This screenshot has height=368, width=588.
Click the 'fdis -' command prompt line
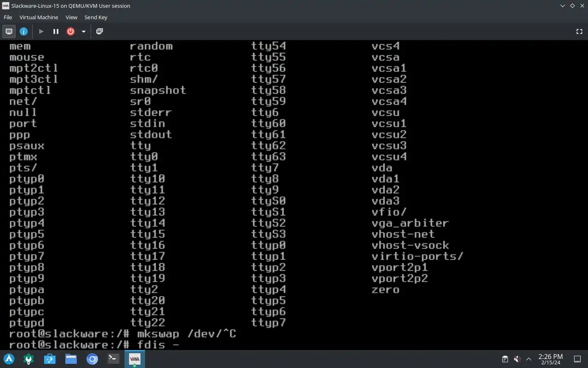point(158,345)
